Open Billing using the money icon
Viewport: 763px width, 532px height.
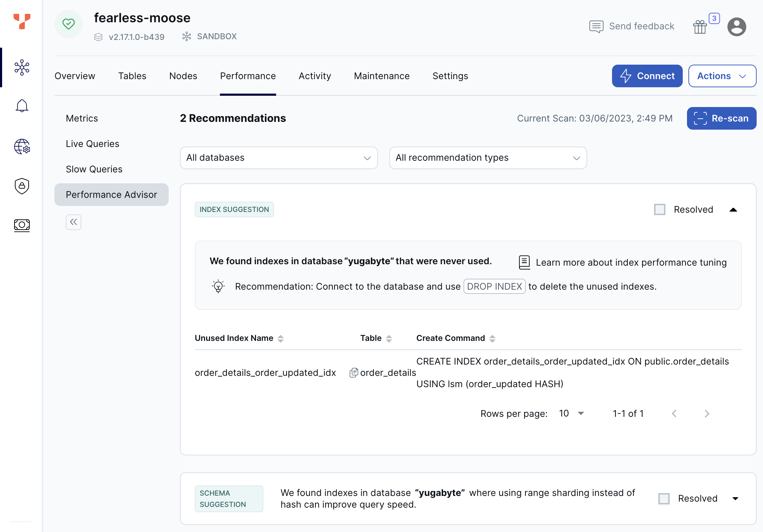(22, 225)
